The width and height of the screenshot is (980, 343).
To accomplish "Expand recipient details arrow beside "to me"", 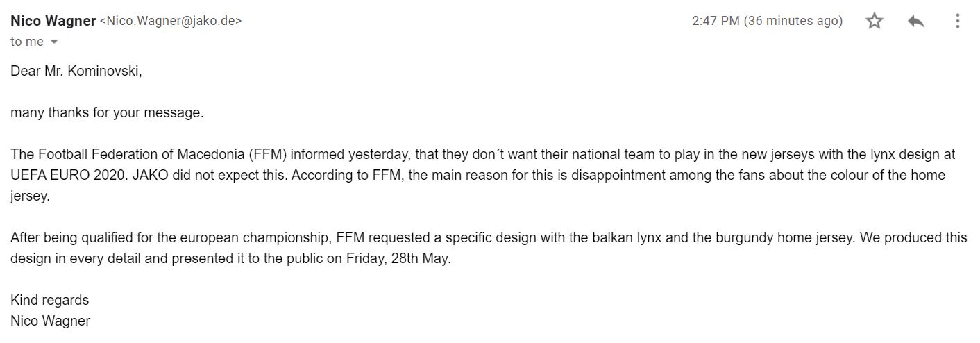I will [x=54, y=42].
